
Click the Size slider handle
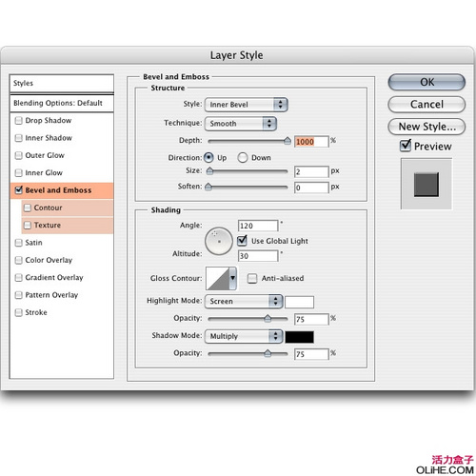tap(209, 171)
